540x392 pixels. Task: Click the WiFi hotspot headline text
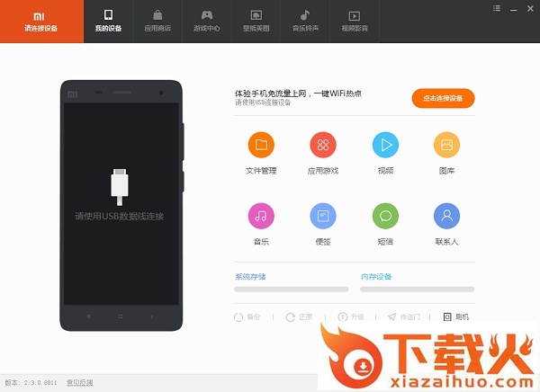[298, 94]
